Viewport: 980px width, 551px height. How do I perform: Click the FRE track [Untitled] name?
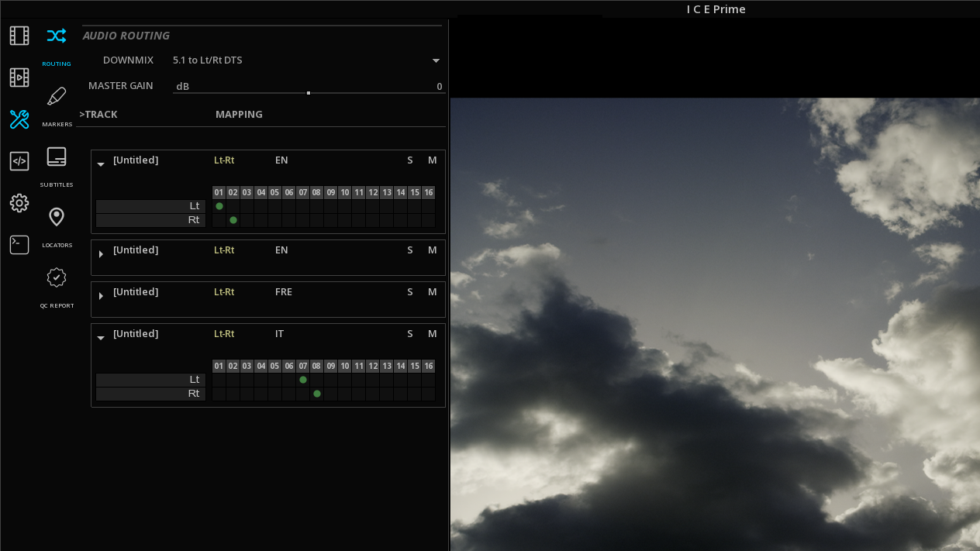pyautogui.click(x=136, y=292)
